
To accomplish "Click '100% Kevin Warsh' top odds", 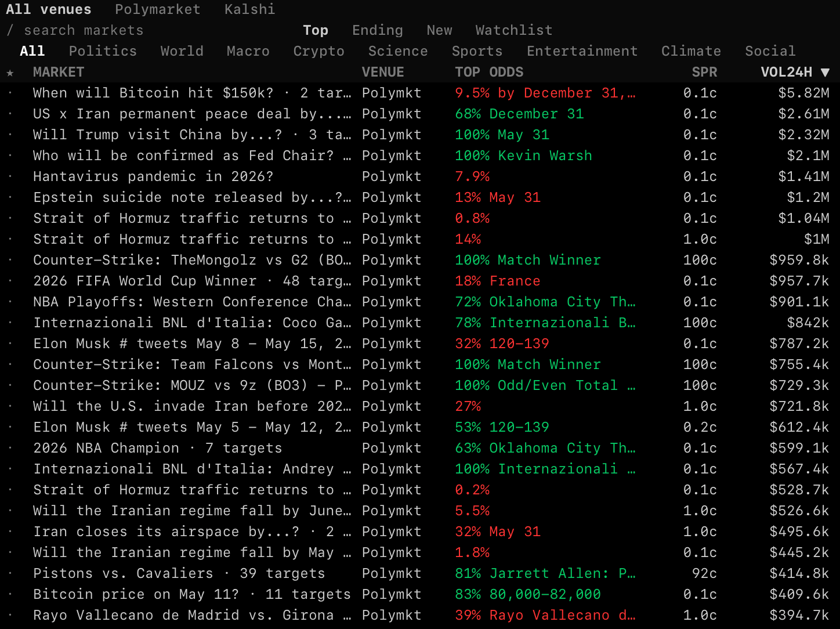I will click(524, 156).
